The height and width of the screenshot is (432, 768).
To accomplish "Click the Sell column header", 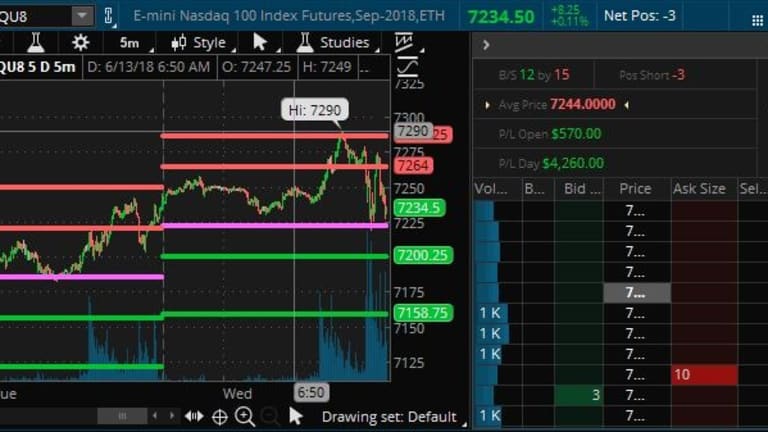I will pyautogui.click(x=752, y=189).
